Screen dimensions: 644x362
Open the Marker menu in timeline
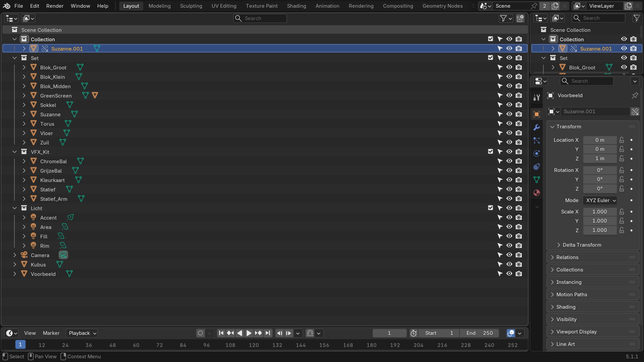pyautogui.click(x=51, y=333)
